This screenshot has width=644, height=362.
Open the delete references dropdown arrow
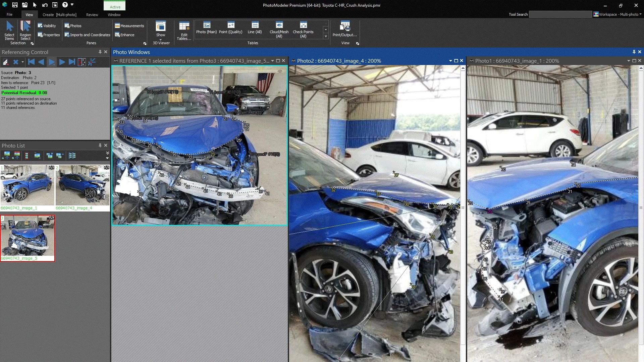[23, 62]
